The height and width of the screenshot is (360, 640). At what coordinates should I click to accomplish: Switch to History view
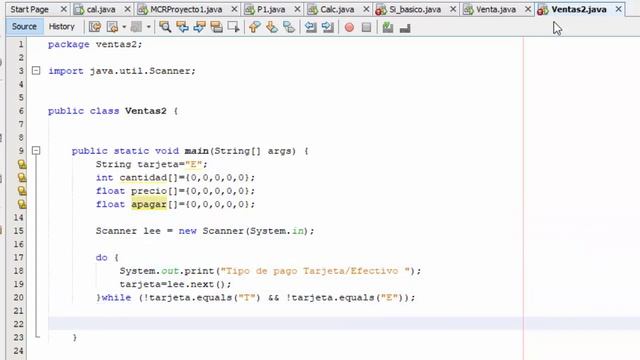pos(62,27)
